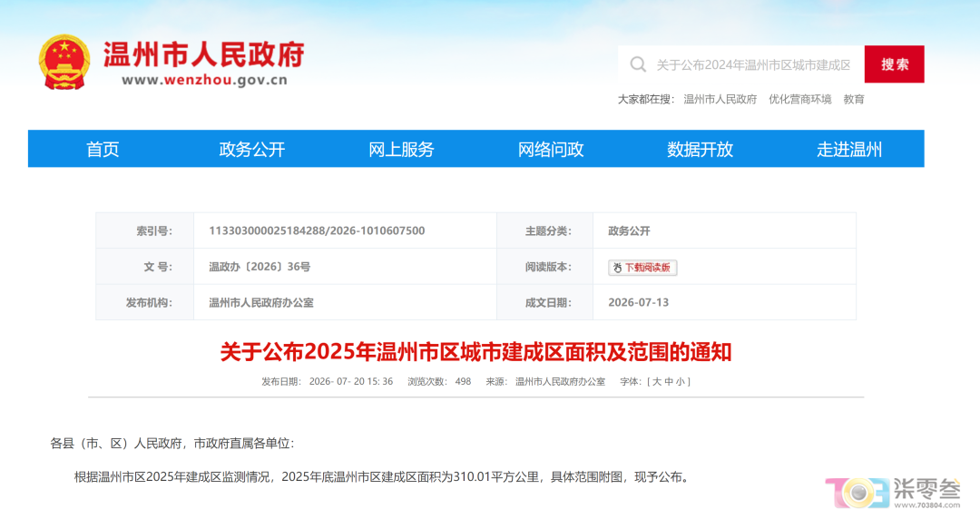Click the red 搜索 button
The width and height of the screenshot is (980, 519).
[895, 64]
